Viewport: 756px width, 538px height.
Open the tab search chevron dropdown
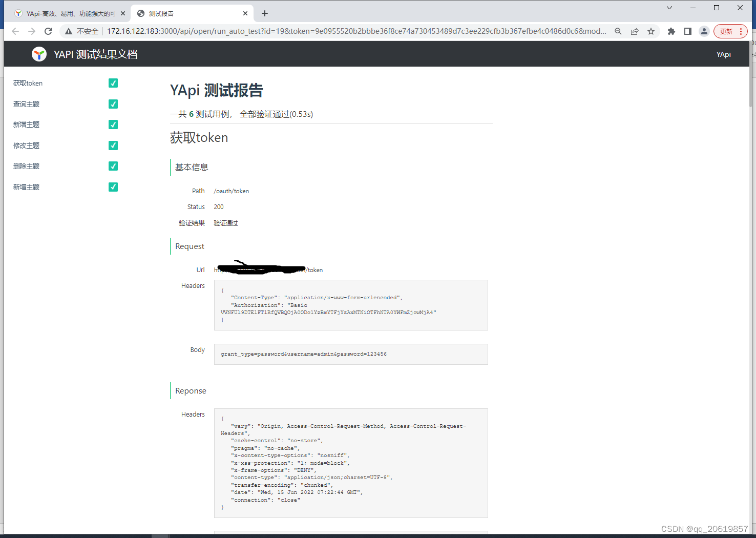(669, 8)
